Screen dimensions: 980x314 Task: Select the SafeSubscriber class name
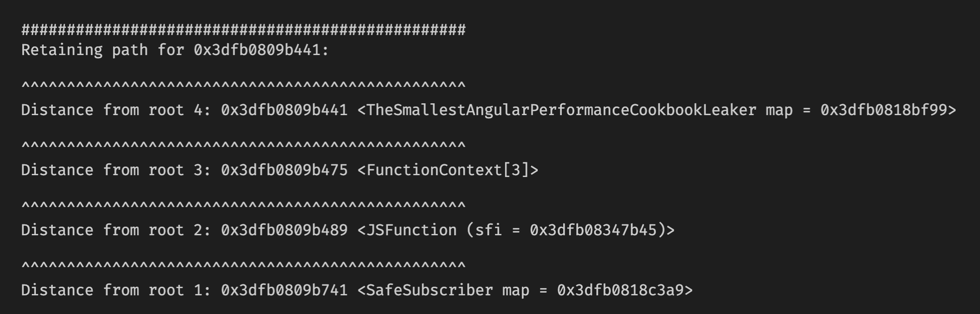tap(430, 290)
